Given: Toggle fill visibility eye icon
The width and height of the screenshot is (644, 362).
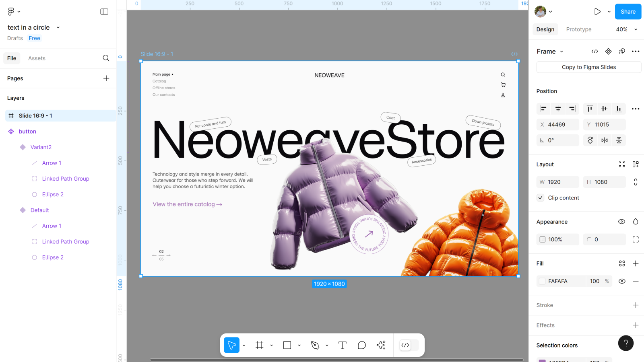Looking at the screenshot, I should point(622,281).
